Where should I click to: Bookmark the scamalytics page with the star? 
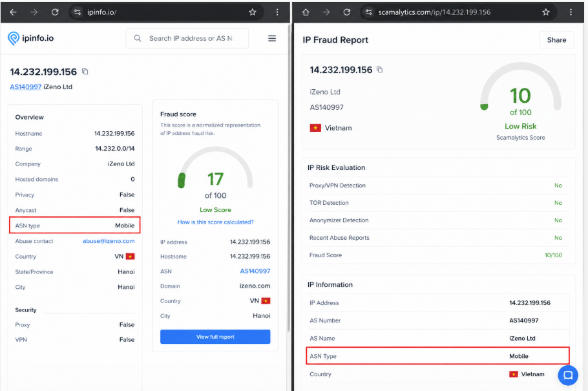click(x=545, y=12)
